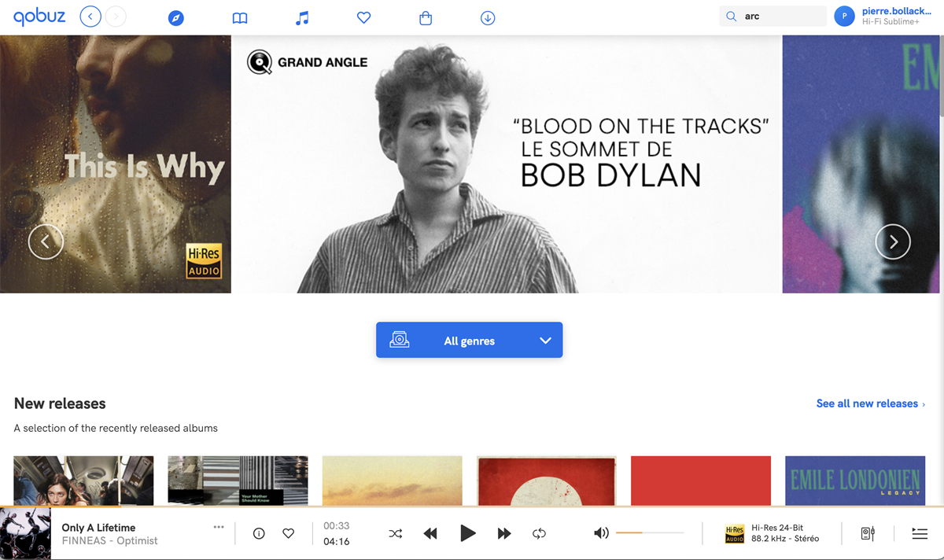The width and height of the screenshot is (944, 560).
Task: Open the play queue list icon
Action: tap(919, 533)
